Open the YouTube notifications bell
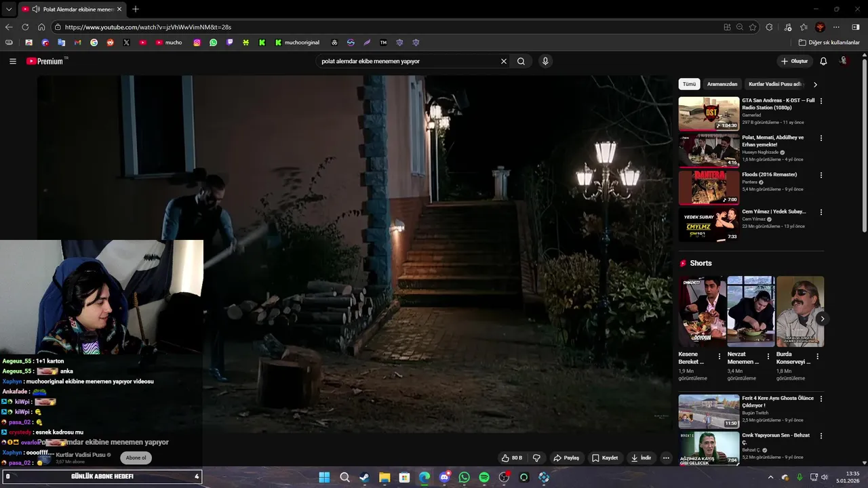The height and width of the screenshot is (488, 868). coord(823,61)
